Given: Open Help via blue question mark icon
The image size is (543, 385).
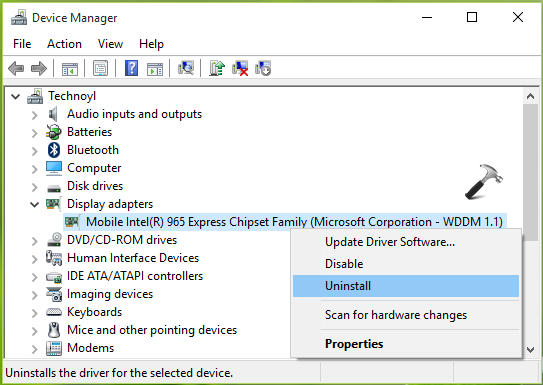Looking at the screenshot, I should pyautogui.click(x=132, y=68).
